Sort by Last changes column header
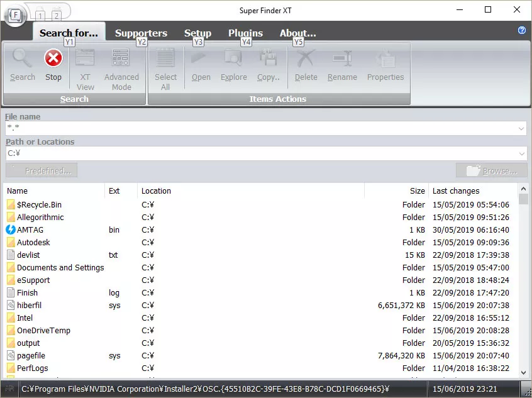Screen dimensions: 532x398 474,191
